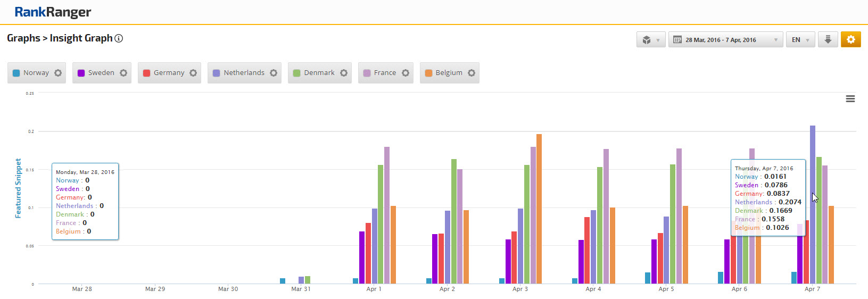Click the download export icon

pos(828,40)
